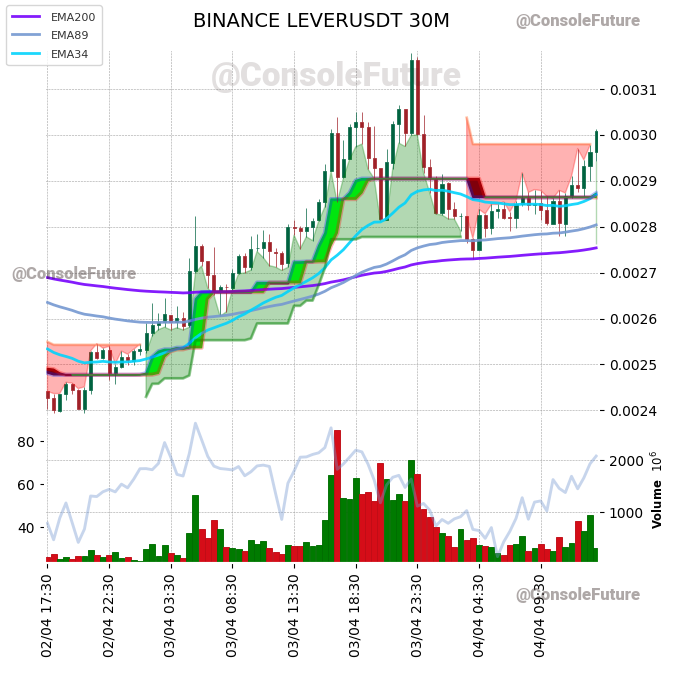Click the tallest green volume bar near 23:30

[x=411, y=510]
